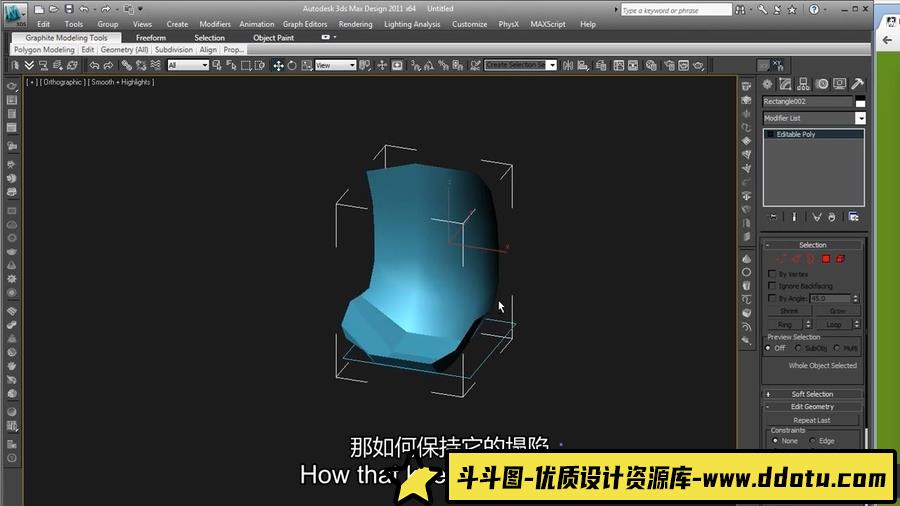Pick the Rectangular Selection Region tool
Viewport: 900px width, 506px height.
[x=246, y=65]
